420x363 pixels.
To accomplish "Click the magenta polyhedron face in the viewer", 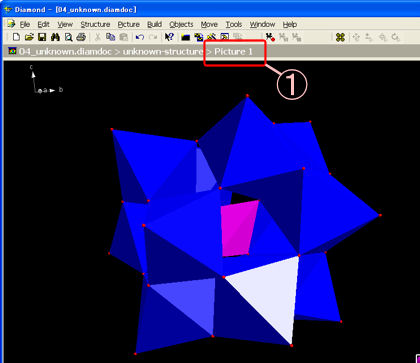I will click(239, 229).
